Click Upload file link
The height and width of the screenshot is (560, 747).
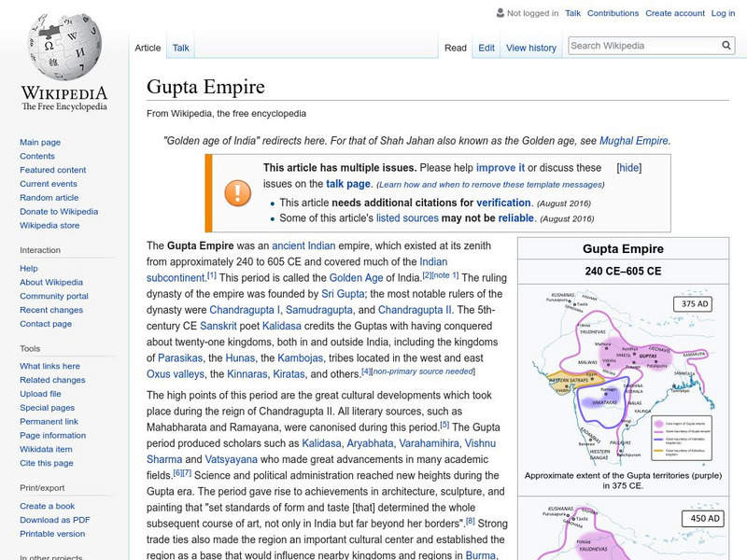click(40, 393)
